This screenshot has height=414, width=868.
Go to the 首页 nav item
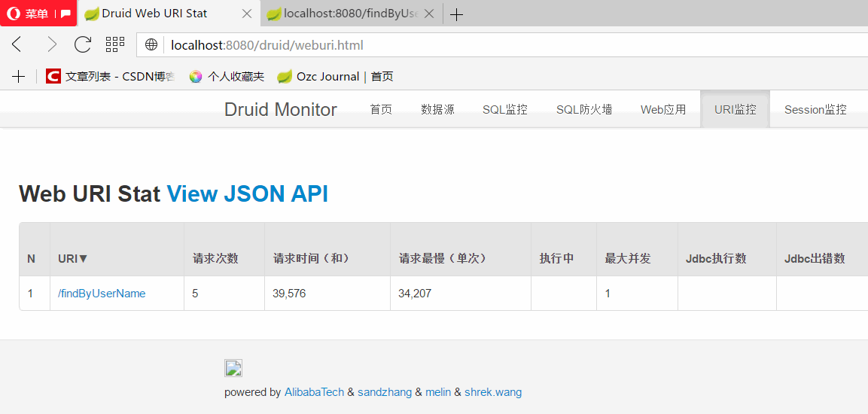[x=381, y=110]
